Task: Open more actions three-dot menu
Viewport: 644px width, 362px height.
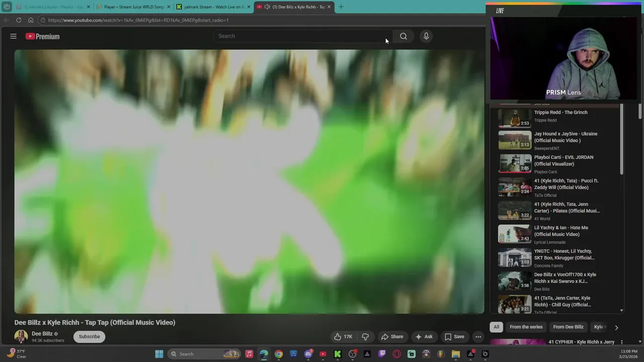Action: tap(478, 337)
